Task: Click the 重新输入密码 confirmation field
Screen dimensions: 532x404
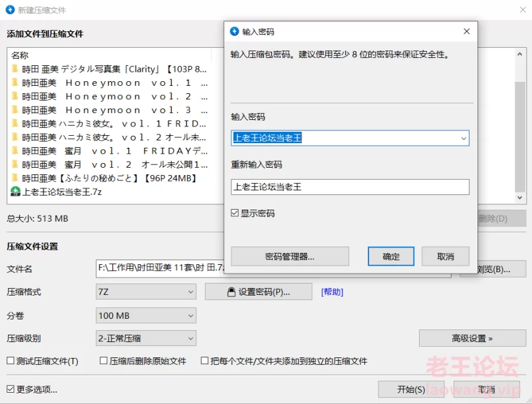Action: click(350, 187)
